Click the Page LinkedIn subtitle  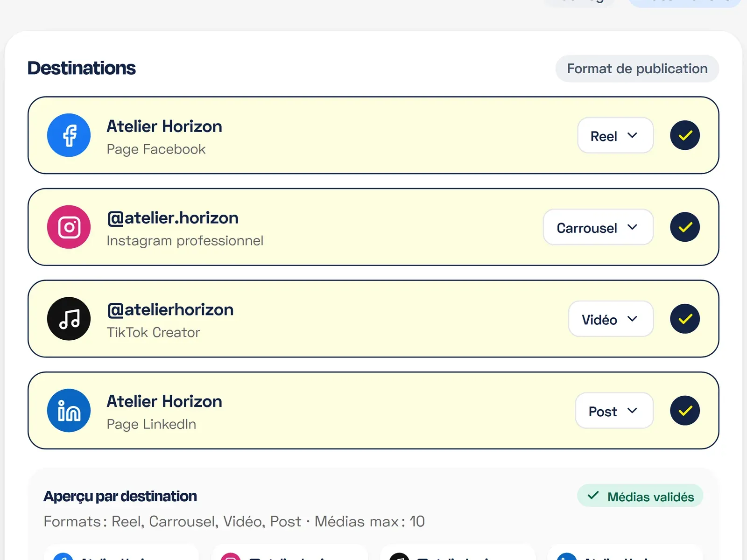151,424
